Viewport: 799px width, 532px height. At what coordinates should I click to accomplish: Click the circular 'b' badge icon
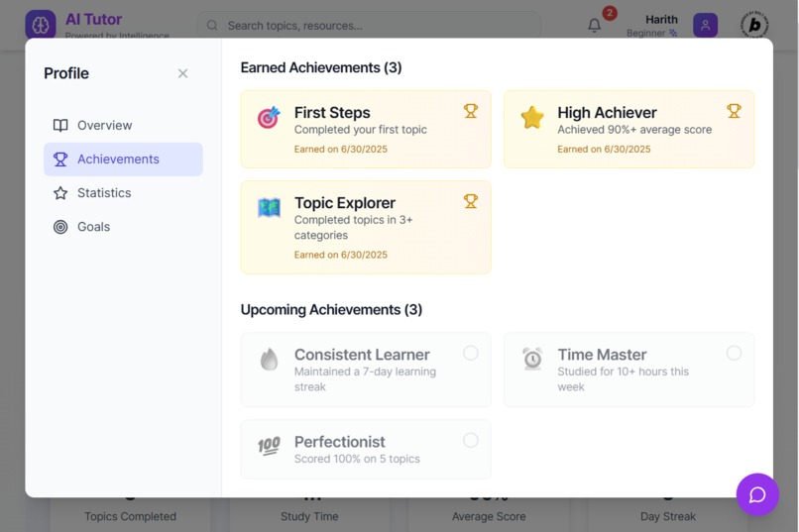pyautogui.click(x=754, y=25)
